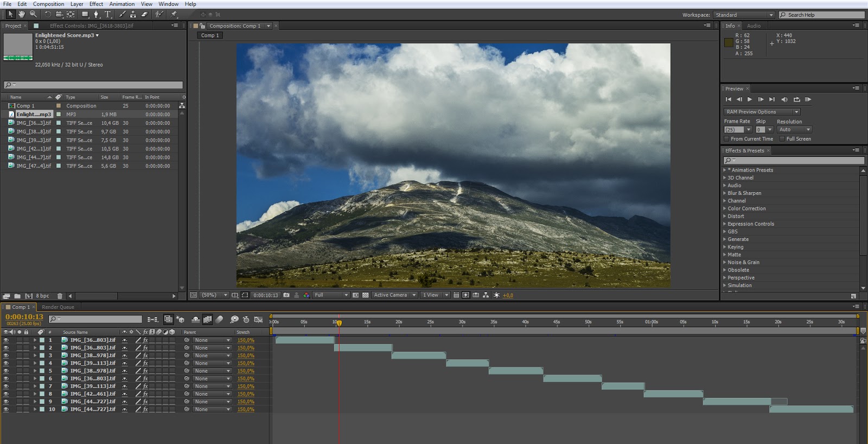
Task: Expand the Blur & Sharpen effects category
Action: click(x=724, y=193)
